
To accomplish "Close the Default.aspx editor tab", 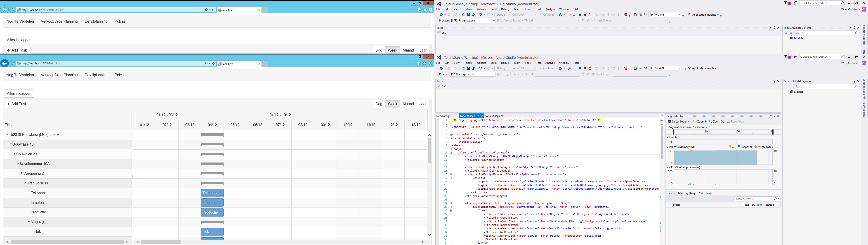I will point(482,116).
